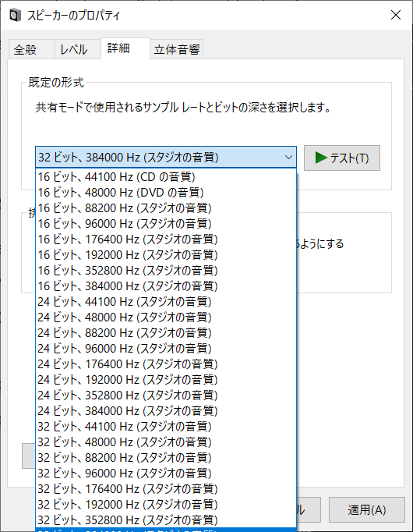Choose 32 ビット、96000 Hz option
413x532 pixels.
point(166,473)
